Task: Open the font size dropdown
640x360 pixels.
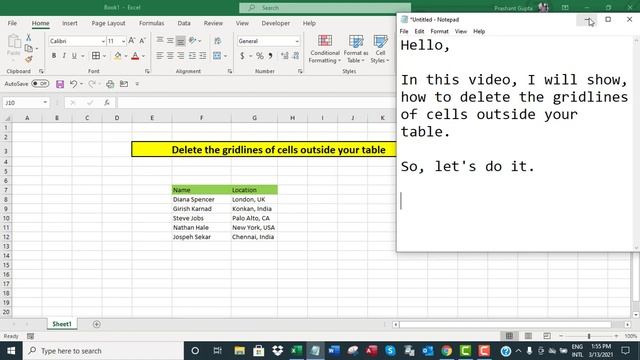Action: [x=123, y=41]
